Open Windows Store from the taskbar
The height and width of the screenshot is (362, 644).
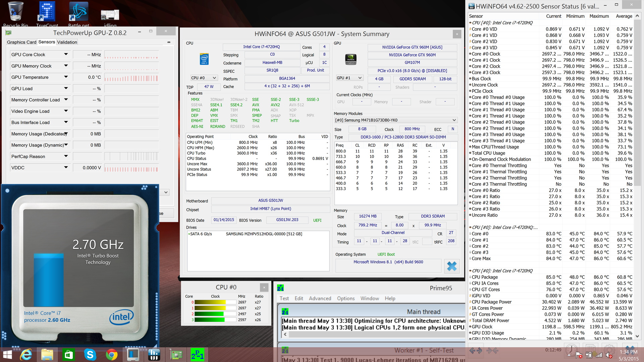[x=69, y=355]
